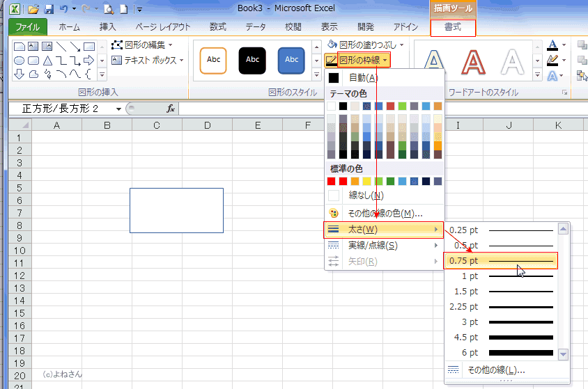Viewport: 588px width, 389px height.
Task: Click the Undo arrow icon
Action: coord(63,9)
